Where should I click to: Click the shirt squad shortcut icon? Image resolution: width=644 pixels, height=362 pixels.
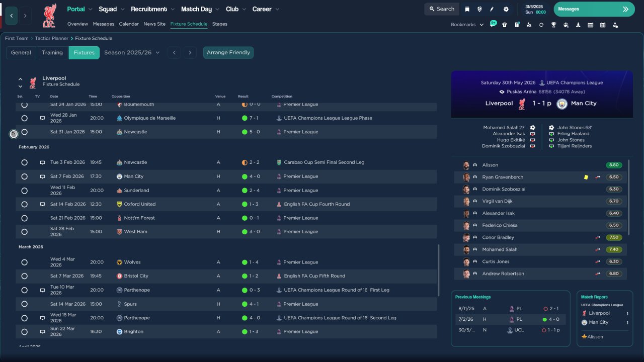tap(505, 25)
